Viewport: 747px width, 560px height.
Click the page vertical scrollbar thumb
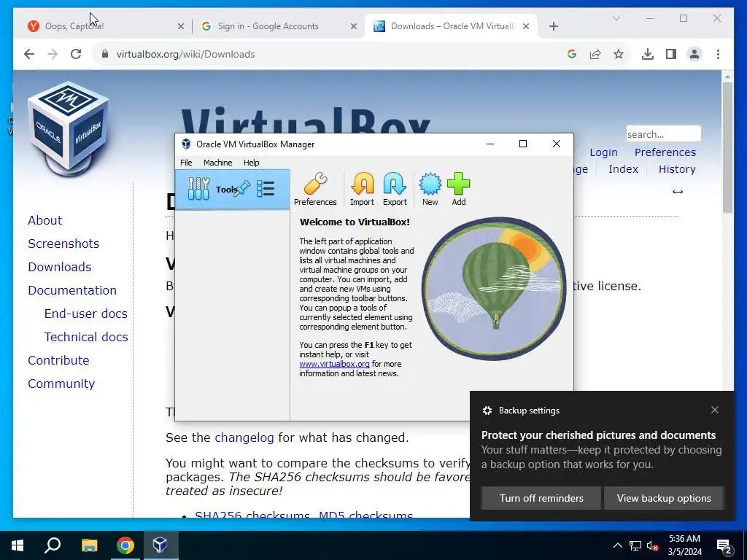point(727,147)
